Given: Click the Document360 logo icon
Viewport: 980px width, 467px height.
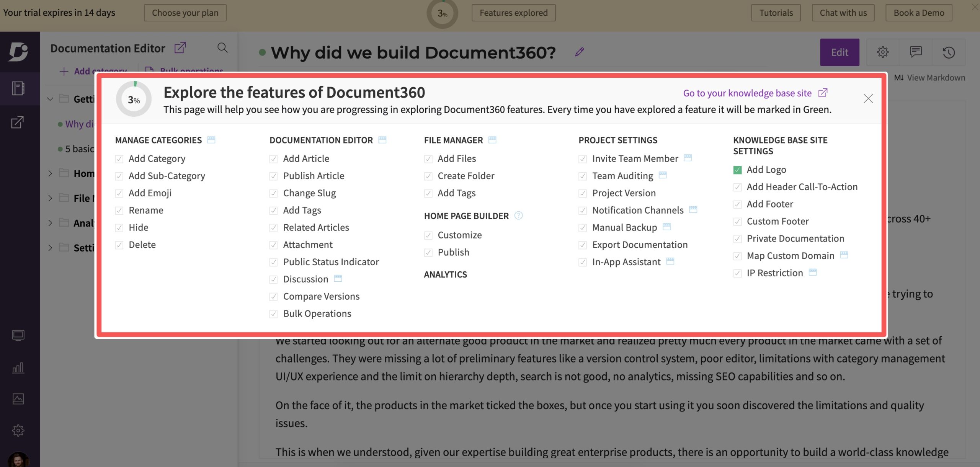Looking at the screenshot, I should pyautogui.click(x=18, y=51).
